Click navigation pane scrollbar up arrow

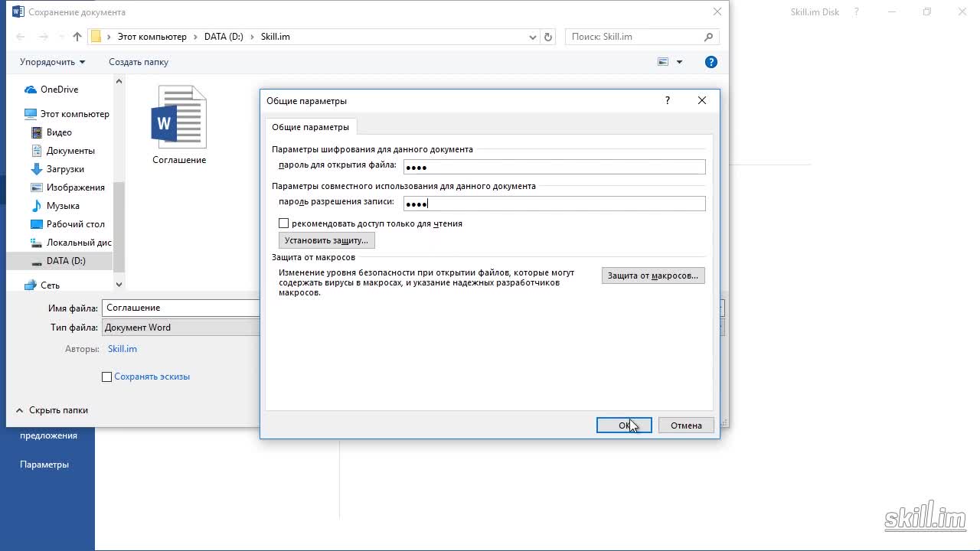pos(119,81)
